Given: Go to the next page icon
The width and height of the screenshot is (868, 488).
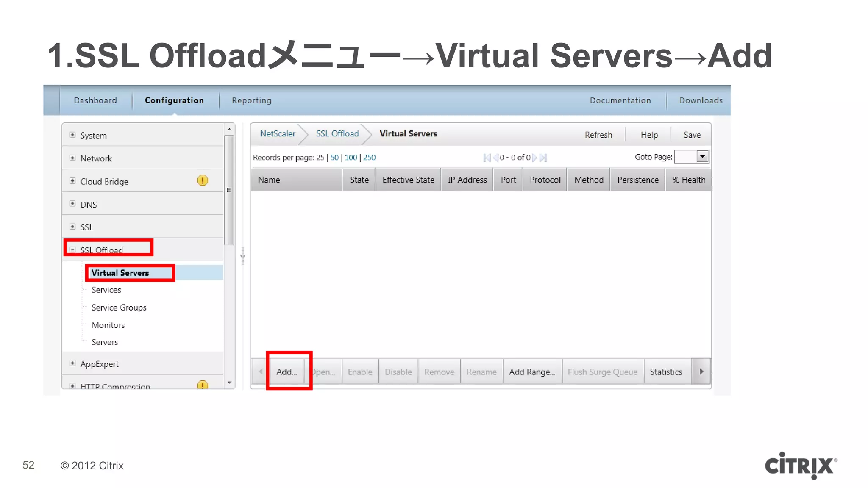Looking at the screenshot, I should [x=535, y=158].
